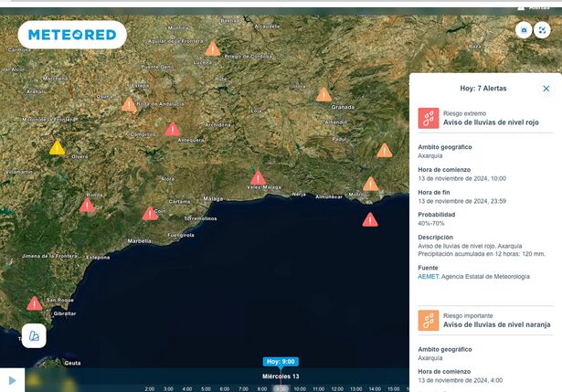Play the forecast timeline animation

click(x=12, y=379)
